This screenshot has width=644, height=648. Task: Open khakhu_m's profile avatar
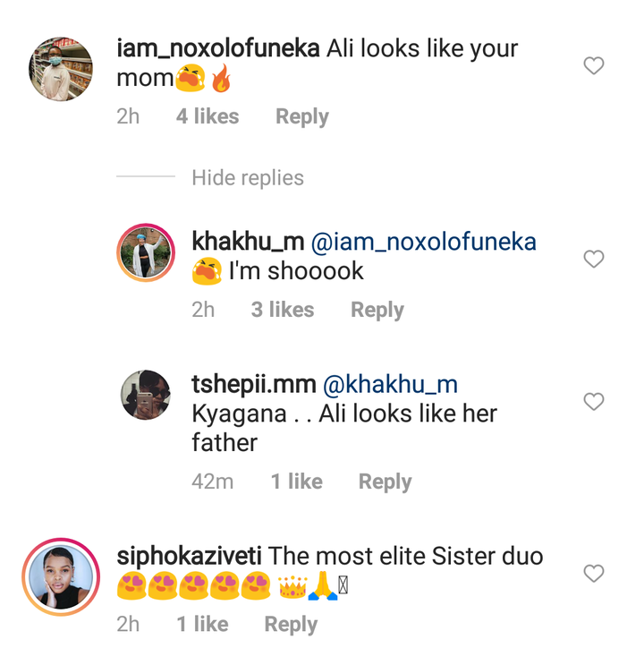146,252
